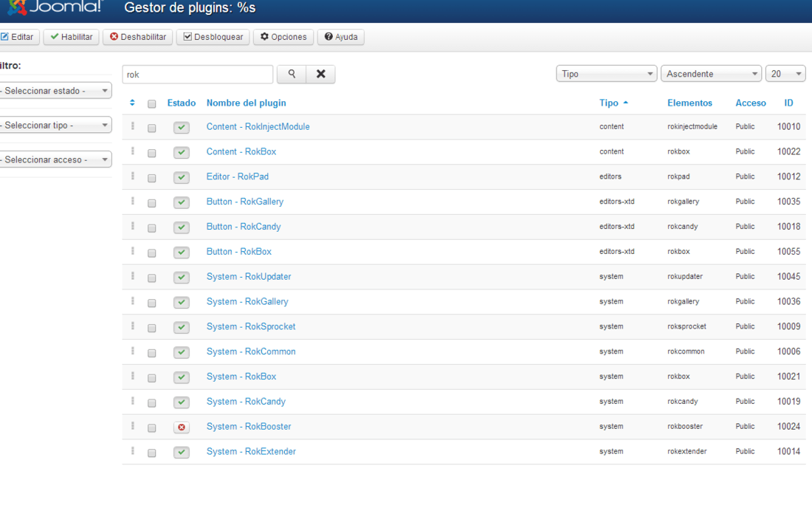Toggle status icon of Editor - RokPad
This screenshot has width=812, height=522.
pyautogui.click(x=182, y=177)
